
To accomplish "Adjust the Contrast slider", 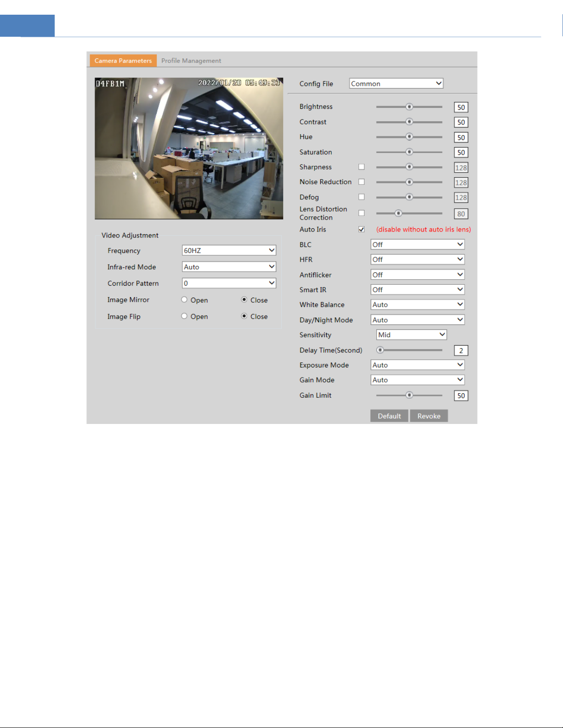I will pyautogui.click(x=409, y=122).
